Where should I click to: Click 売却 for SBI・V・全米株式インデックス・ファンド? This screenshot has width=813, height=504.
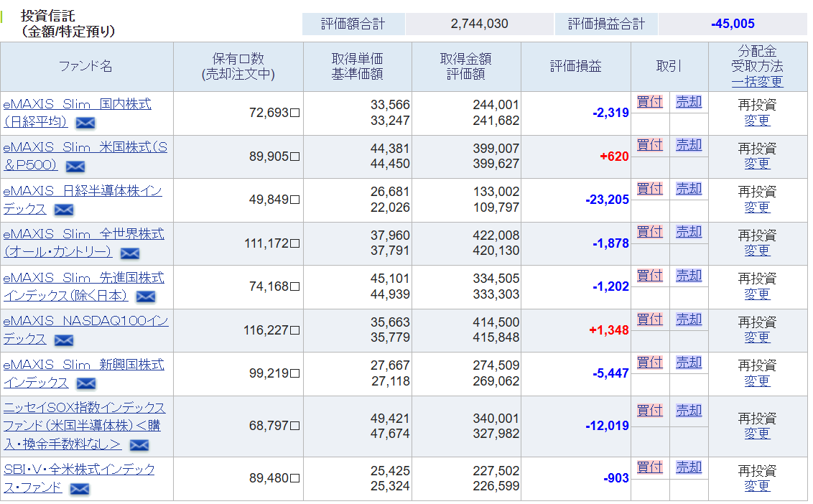tap(689, 467)
